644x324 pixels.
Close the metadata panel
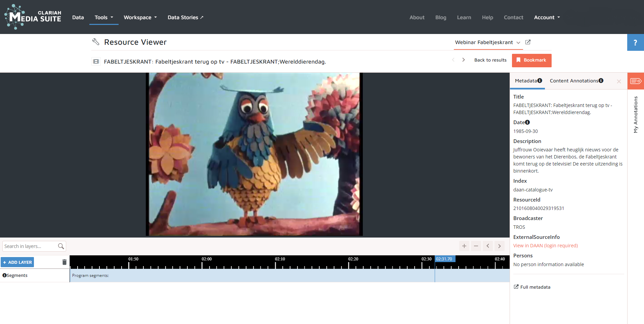(619, 81)
